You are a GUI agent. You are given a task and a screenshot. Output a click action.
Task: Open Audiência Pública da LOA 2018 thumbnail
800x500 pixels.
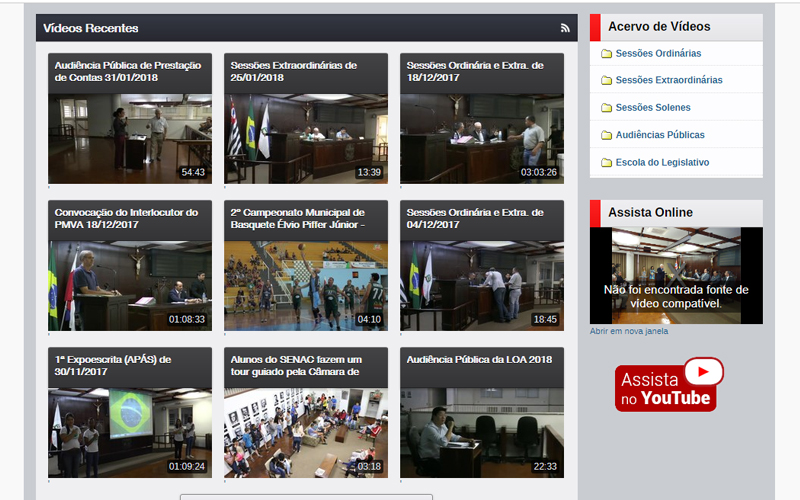pos(482,433)
